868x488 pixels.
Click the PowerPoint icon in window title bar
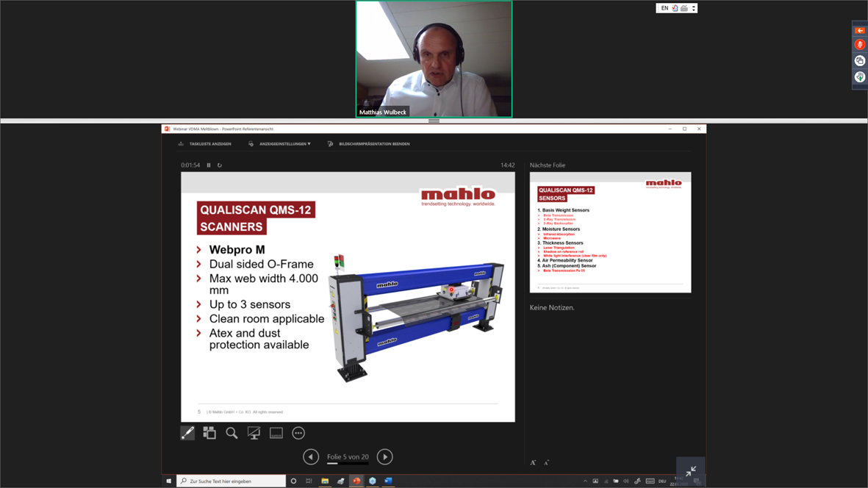click(167, 129)
